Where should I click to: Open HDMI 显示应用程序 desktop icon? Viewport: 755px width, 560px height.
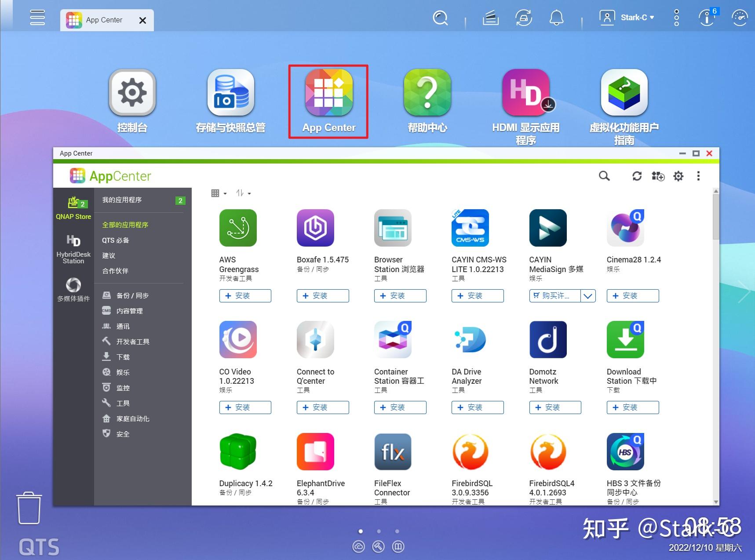(x=526, y=107)
